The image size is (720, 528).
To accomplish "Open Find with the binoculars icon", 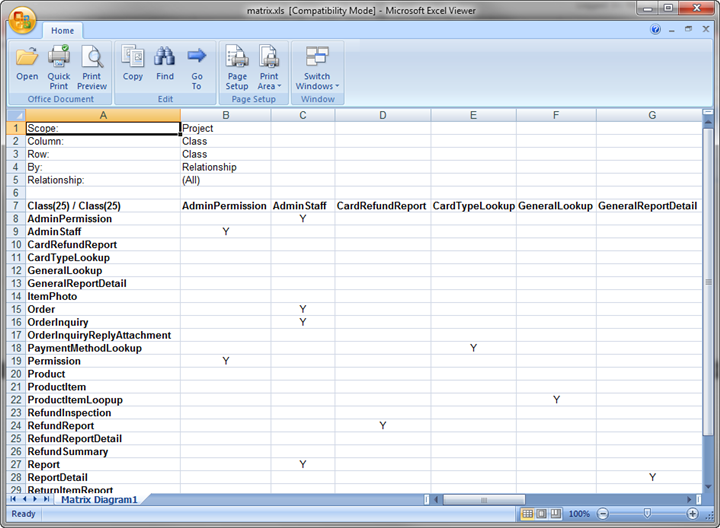I will pyautogui.click(x=165, y=64).
